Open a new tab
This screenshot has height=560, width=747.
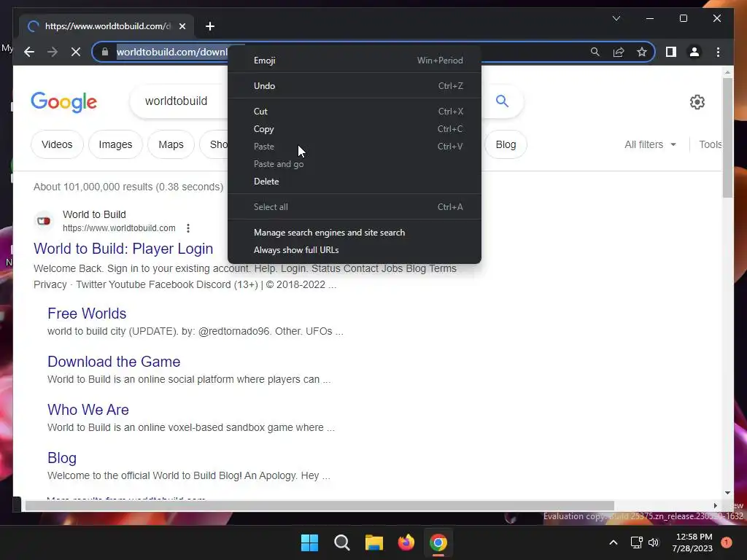[210, 26]
